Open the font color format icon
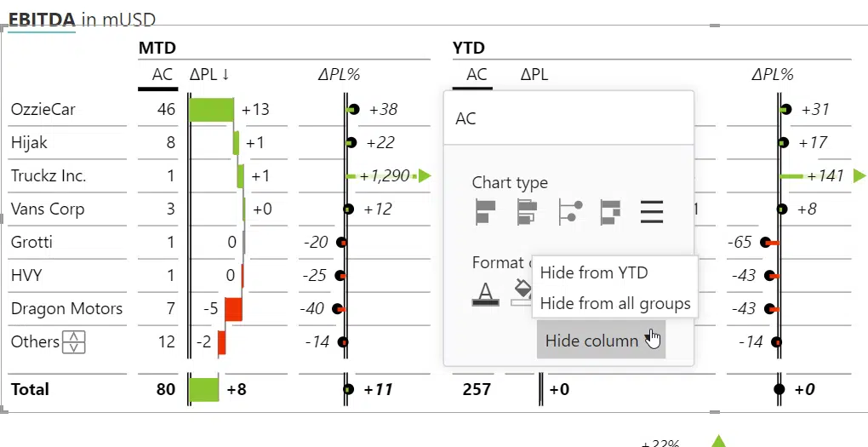The image size is (868, 447). pos(485,294)
